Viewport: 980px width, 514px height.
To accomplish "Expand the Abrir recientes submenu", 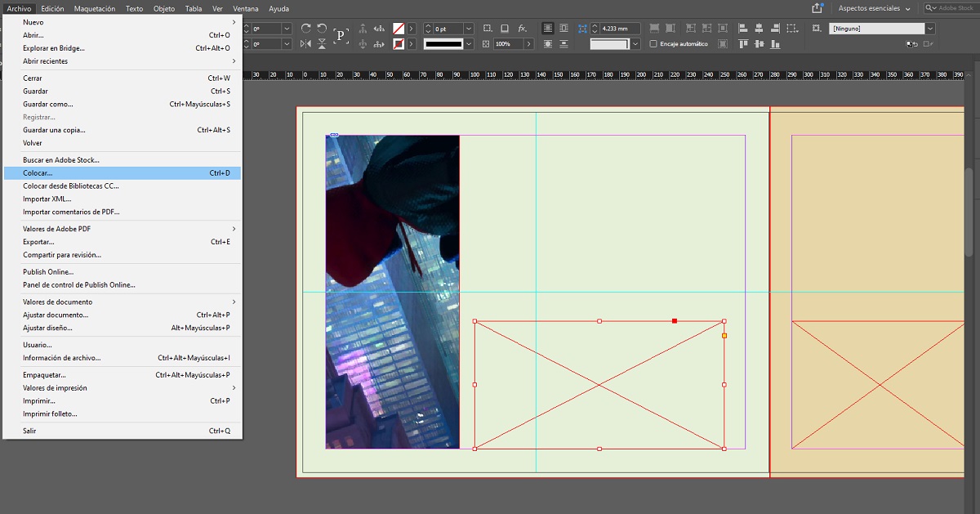I will point(122,61).
